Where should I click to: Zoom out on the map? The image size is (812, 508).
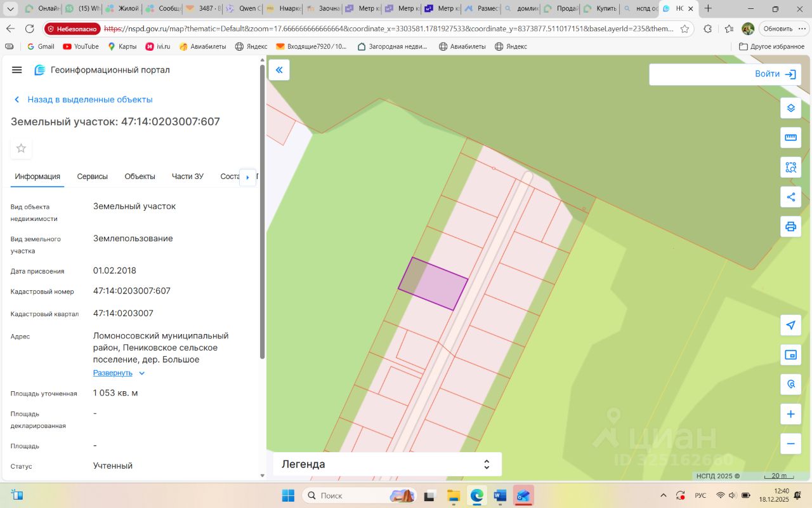(790, 443)
